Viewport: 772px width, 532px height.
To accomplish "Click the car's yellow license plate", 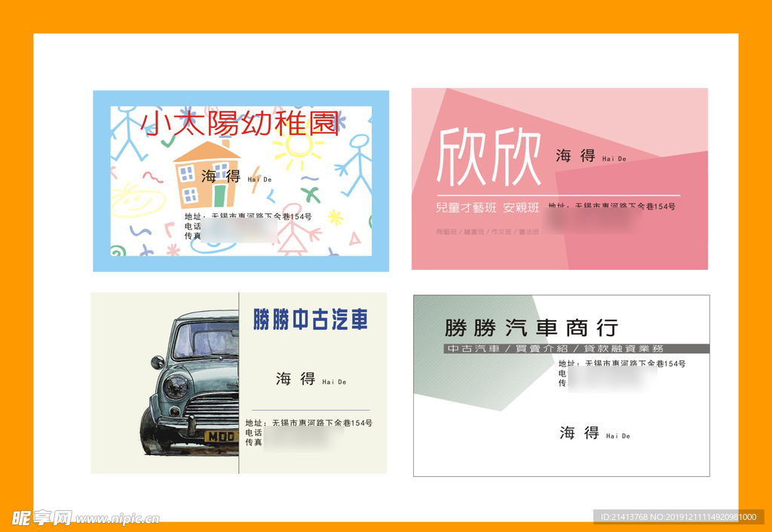I will click(x=221, y=436).
